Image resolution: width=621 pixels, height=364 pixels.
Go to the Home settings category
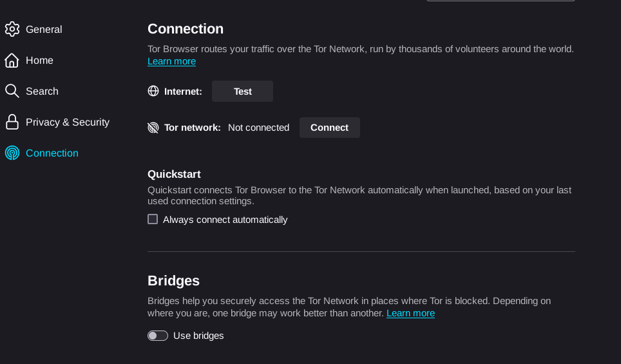(39, 61)
